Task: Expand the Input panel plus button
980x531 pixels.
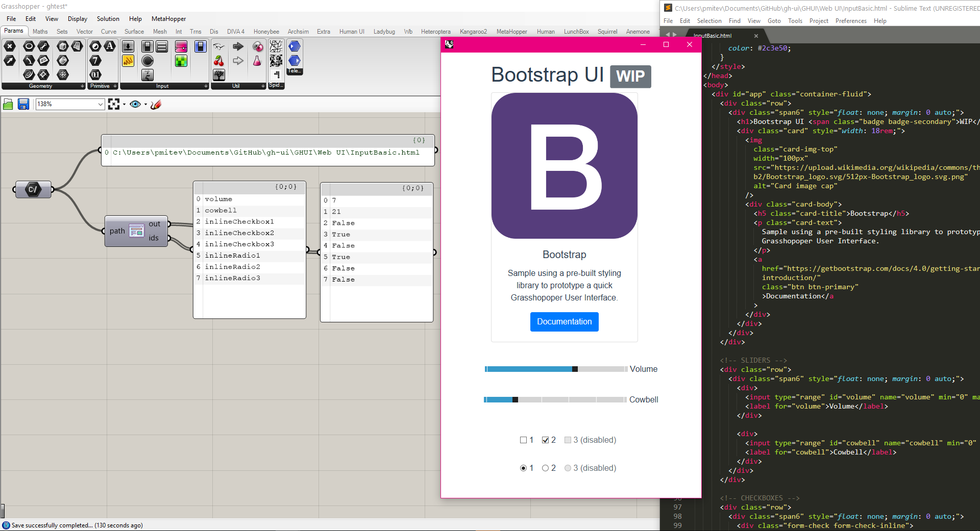Action: 206,86
